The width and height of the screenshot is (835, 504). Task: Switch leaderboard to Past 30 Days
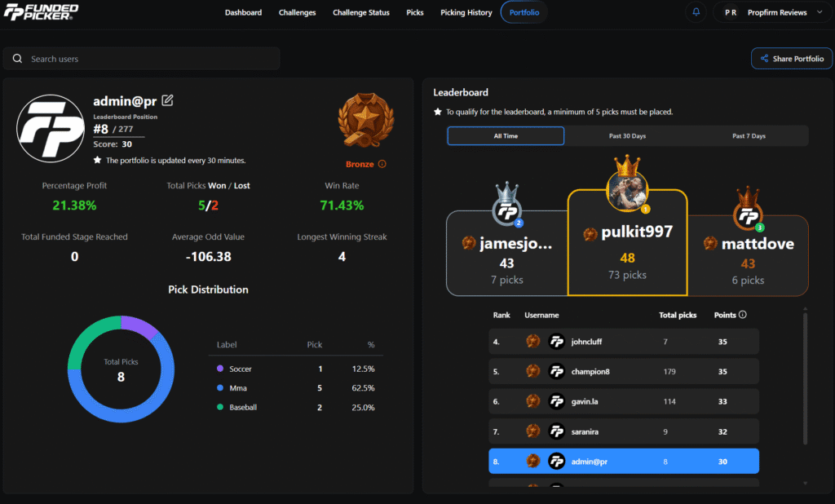(x=627, y=136)
